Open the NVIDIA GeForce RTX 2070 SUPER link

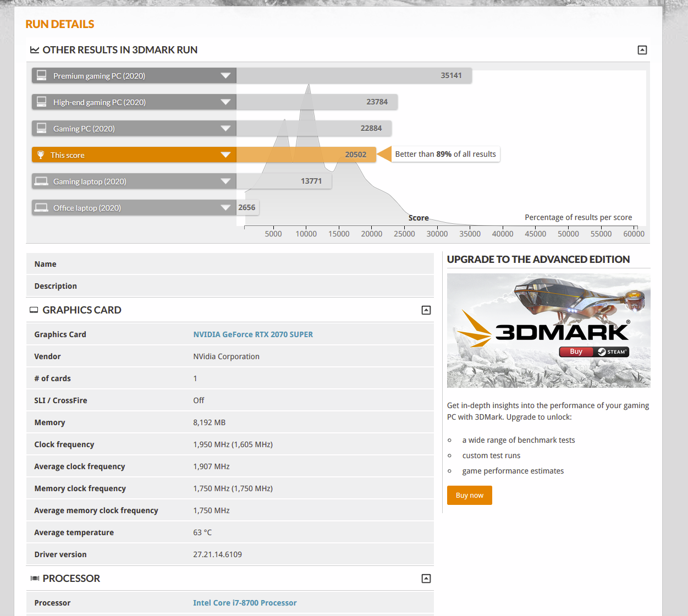pos(253,334)
